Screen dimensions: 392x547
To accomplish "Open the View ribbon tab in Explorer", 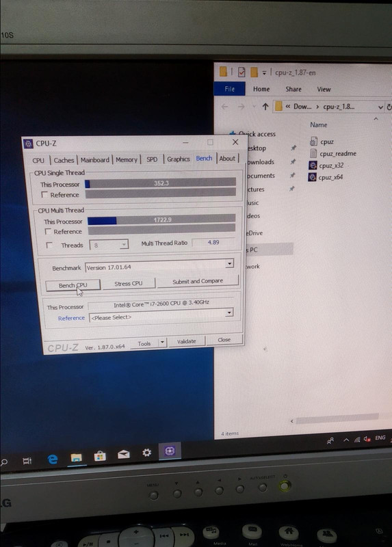I will coord(324,90).
